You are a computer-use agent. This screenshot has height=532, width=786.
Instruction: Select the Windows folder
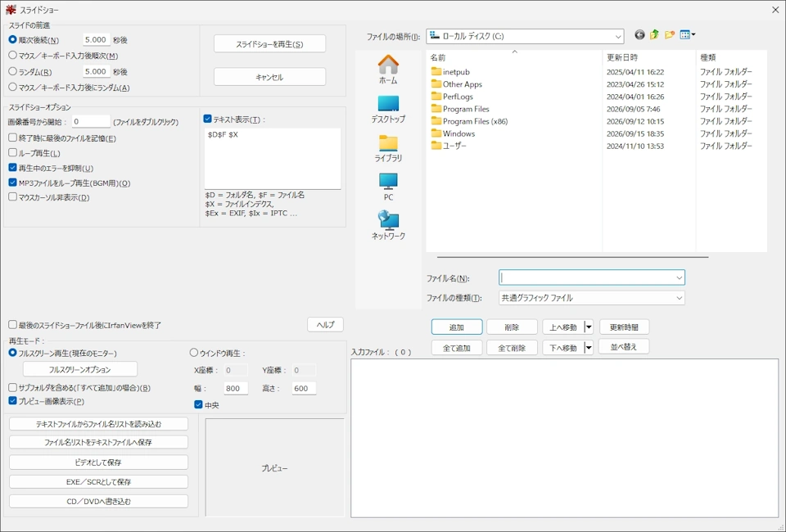coord(453,133)
